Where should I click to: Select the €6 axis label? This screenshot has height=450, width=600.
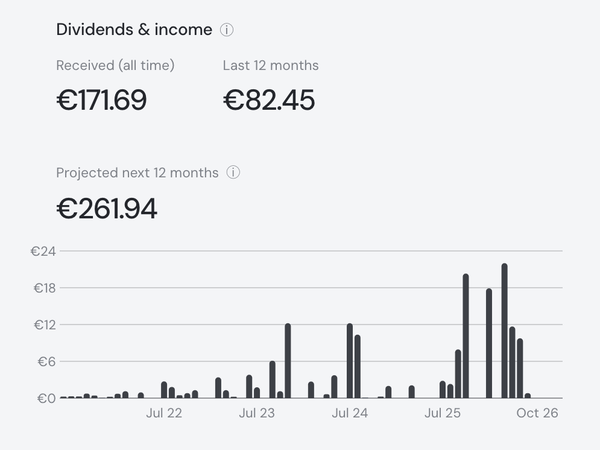(x=47, y=362)
